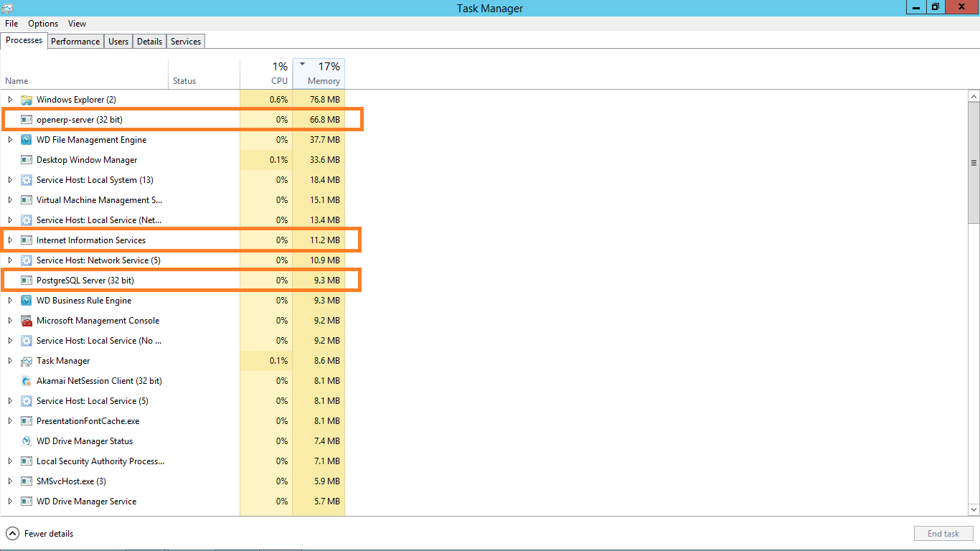The image size is (980, 551).
Task: Click the Akamai NetSession Client icon
Action: (x=27, y=381)
